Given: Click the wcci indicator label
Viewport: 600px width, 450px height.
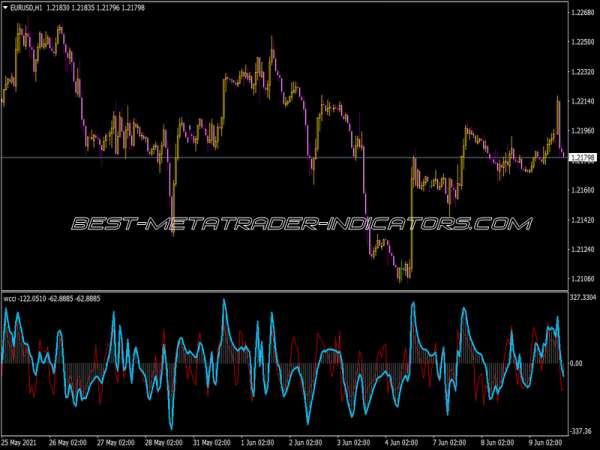Looking at the screenshot, I should [11, 298].
